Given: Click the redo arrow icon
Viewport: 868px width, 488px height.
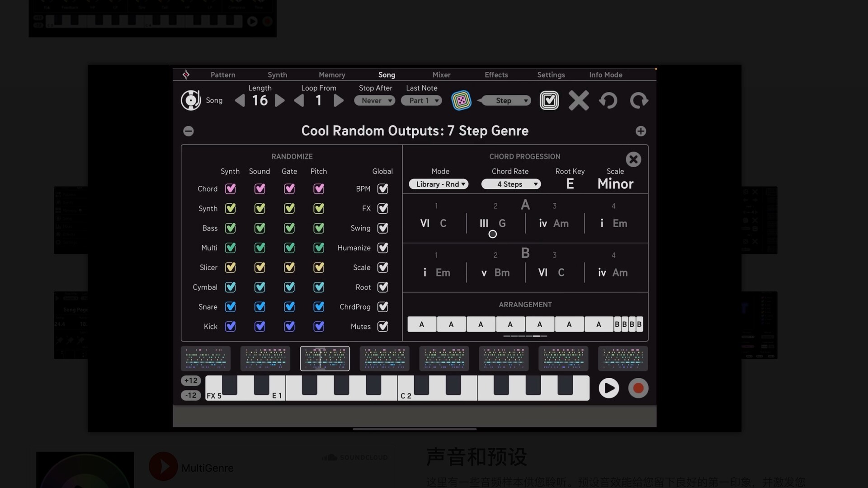Looking at the screenshot, I should (639, 100).
